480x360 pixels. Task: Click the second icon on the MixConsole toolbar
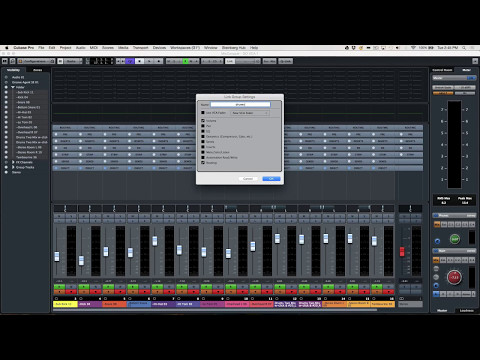pos(13,61)
